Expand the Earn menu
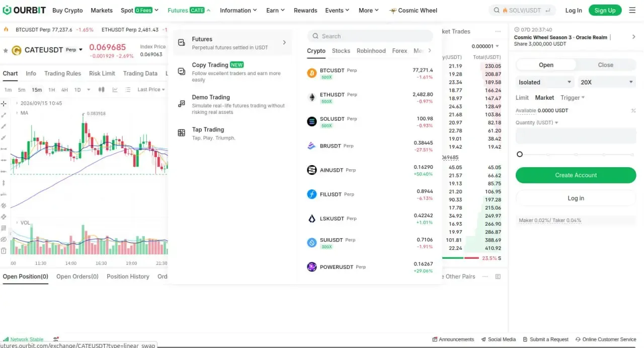644x348 pixels. tap(275, 10)
